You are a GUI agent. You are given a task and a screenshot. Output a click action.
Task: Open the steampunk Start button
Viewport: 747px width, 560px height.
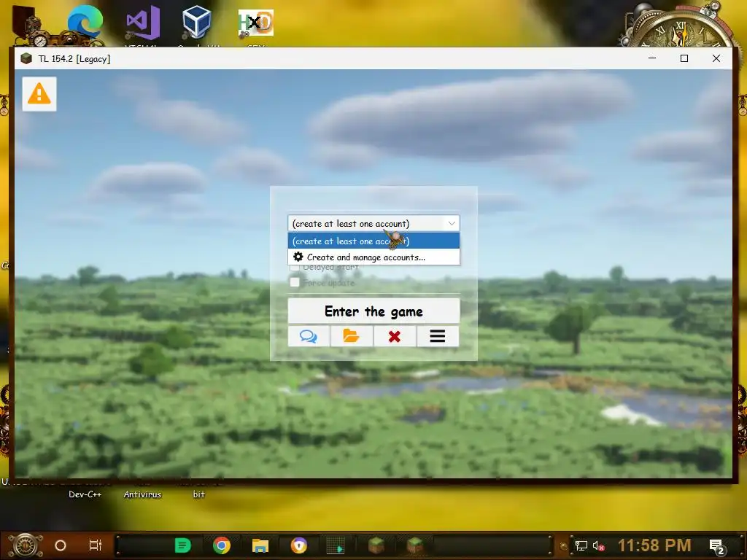[x=26, y=545]
